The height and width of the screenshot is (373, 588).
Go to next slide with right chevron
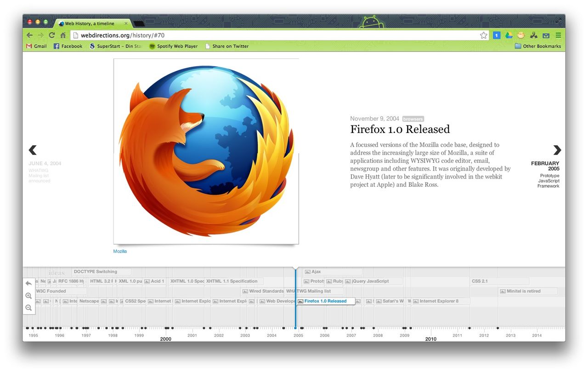[557, 150]
